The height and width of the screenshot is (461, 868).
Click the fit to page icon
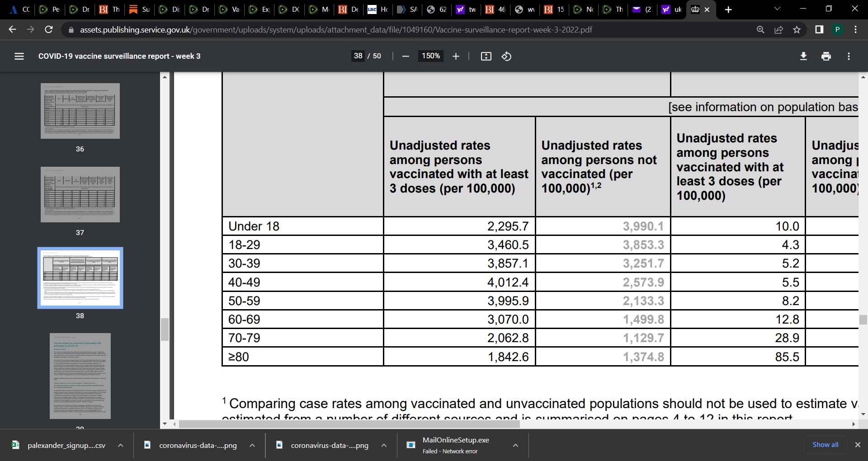click(486, 56)
